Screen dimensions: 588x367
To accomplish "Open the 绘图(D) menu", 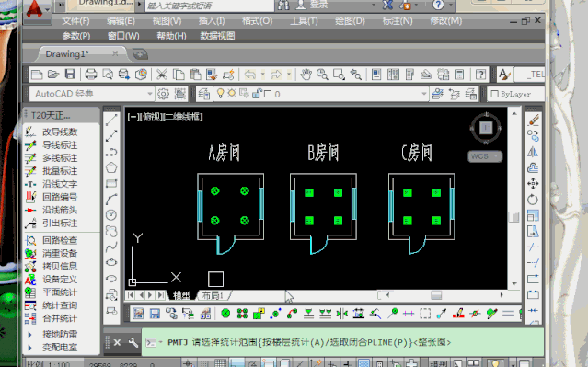I will [x=350, y=21].
